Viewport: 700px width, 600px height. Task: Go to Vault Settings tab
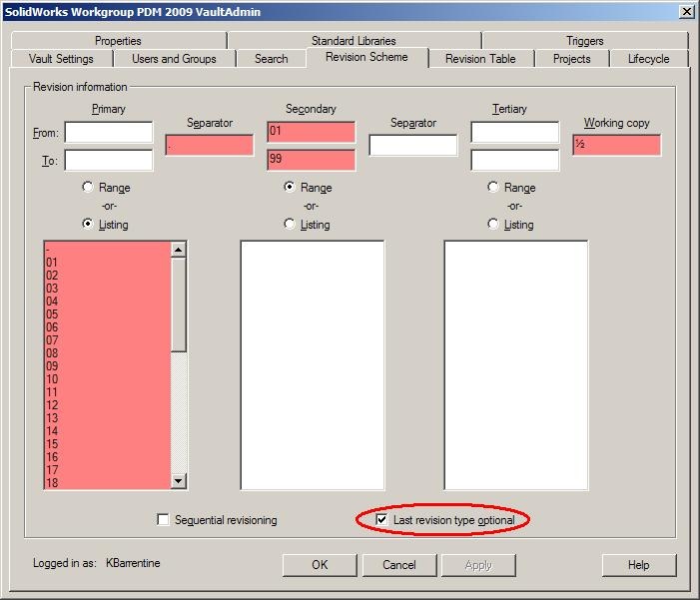tap(62, 59)
